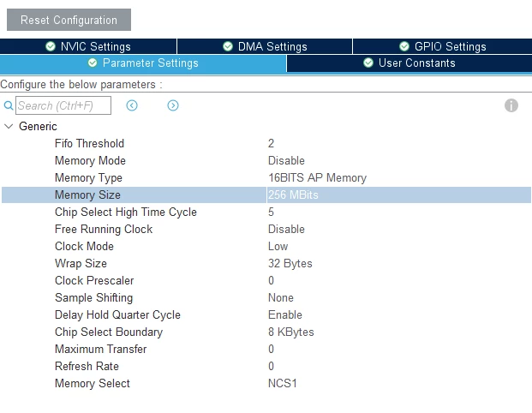
Task: Open the GPIO Settings tab
Action: 442,46
